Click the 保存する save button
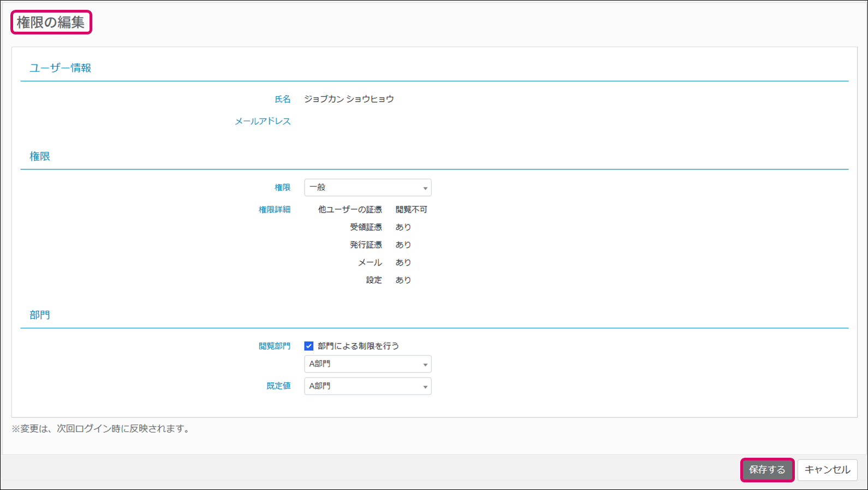The height and width of the screenshot is (490, 868). (767, 470)
